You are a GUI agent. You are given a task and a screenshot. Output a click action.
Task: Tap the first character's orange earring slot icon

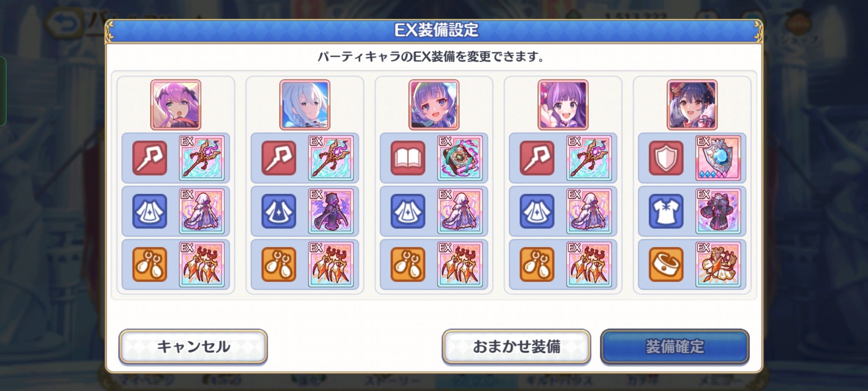[x=150, y=265]
